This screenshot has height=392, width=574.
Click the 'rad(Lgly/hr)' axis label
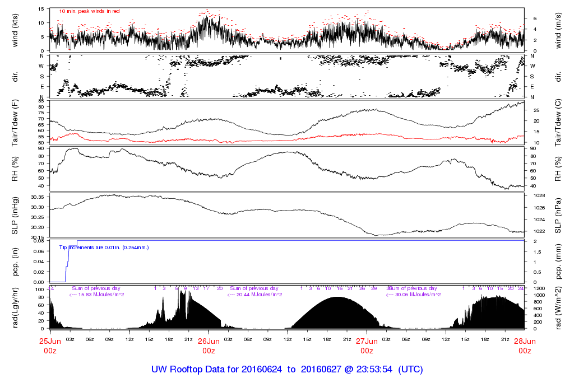tap(15, 307)
